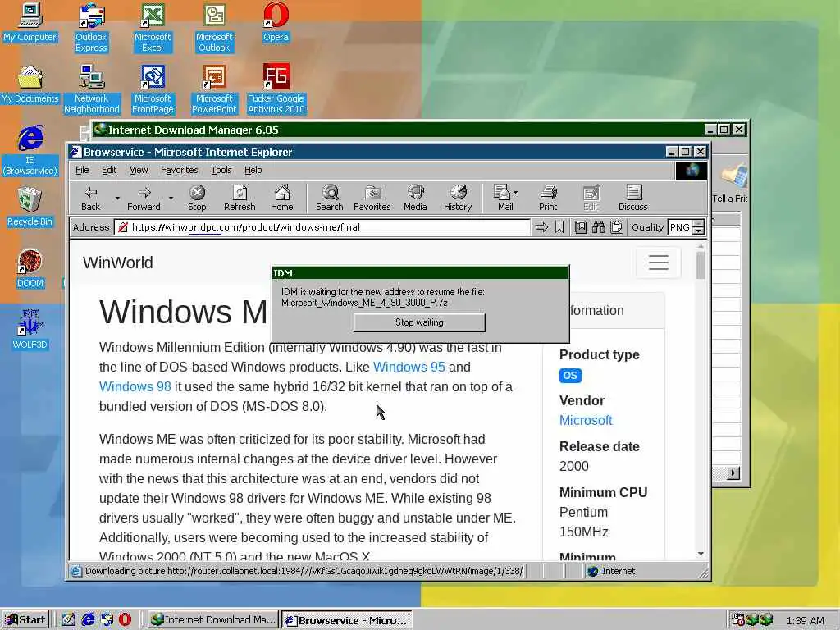Open the DOOM desktop shortcut
The image size is (840, 630).
tap(30, 268)
